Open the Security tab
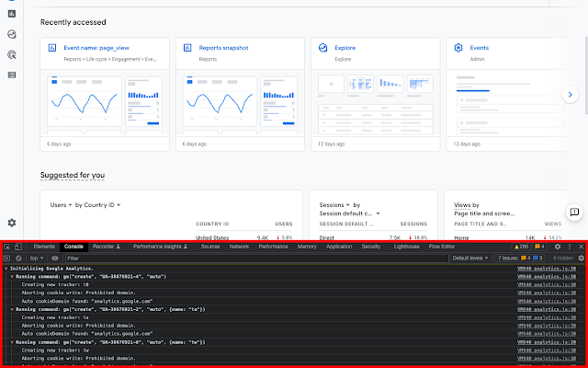The height and width of the screenshot is (368, 588). 371,247
